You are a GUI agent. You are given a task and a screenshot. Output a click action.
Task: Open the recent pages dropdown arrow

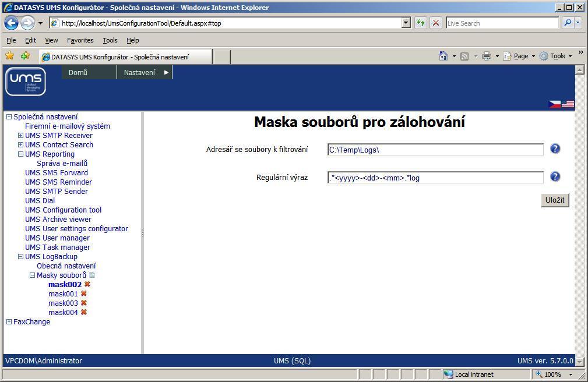pos(40,23)
